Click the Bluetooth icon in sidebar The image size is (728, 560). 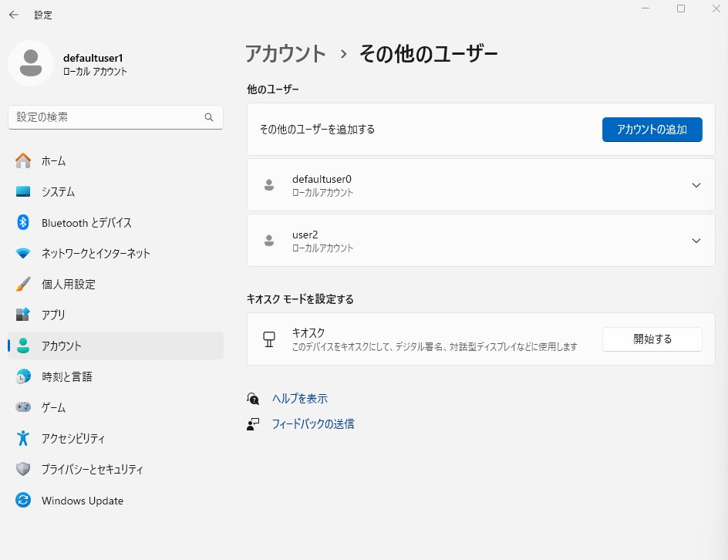click(23, 222)
